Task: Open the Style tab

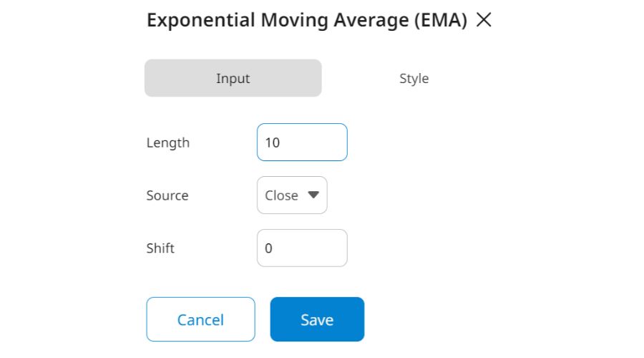Action: click(x=414, y=78)
